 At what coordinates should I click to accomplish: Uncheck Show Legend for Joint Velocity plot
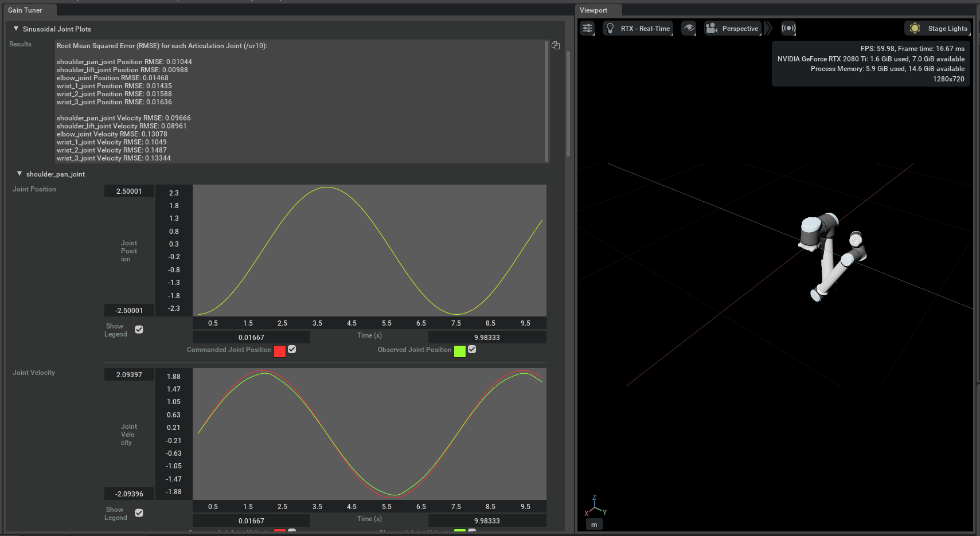pyautogui.click(x=139, y=513)
